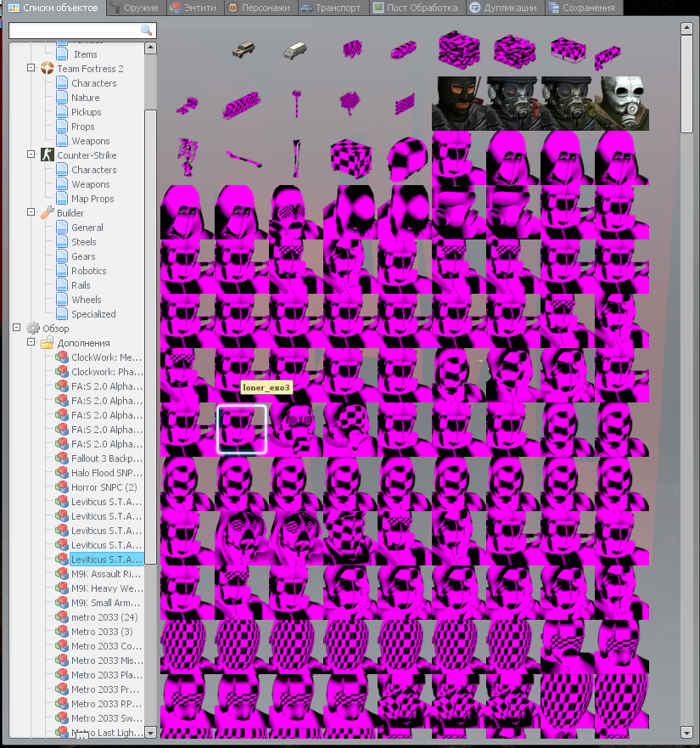The image size is (700, 748).
Task: Select Wheels under Builder
Action: click(87, 300)
